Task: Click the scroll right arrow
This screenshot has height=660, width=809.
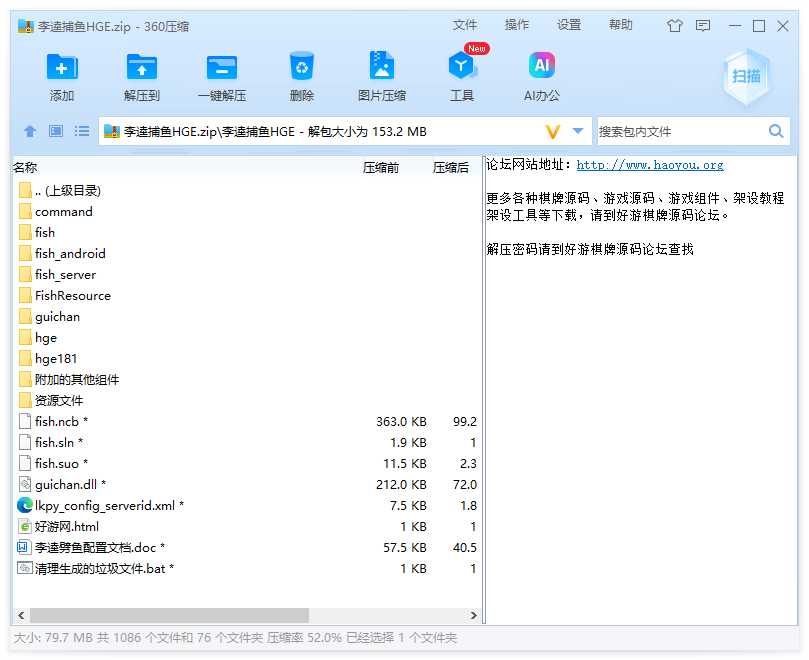Action: pos(474,615)
